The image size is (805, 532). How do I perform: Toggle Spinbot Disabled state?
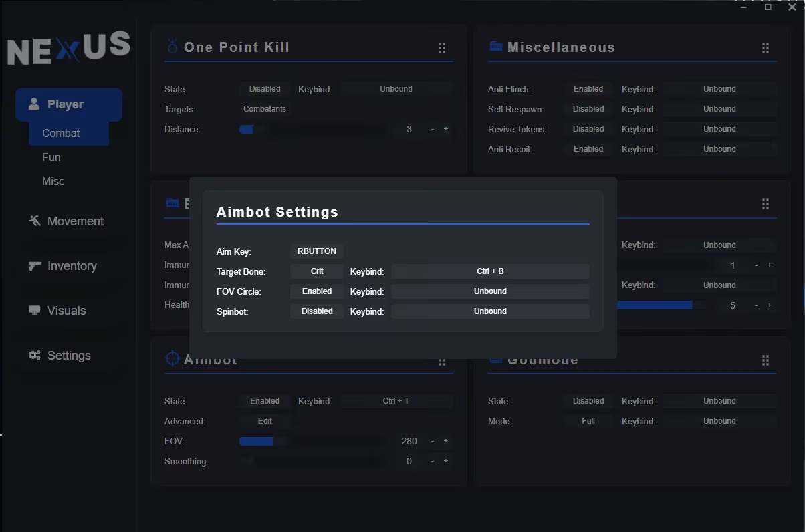point(317,311)
